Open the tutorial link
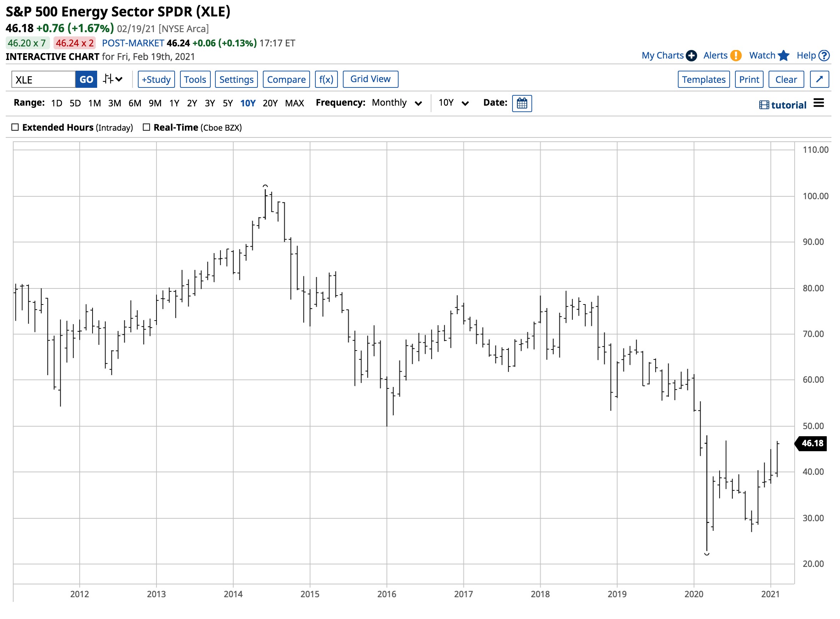 pos(789,105)
